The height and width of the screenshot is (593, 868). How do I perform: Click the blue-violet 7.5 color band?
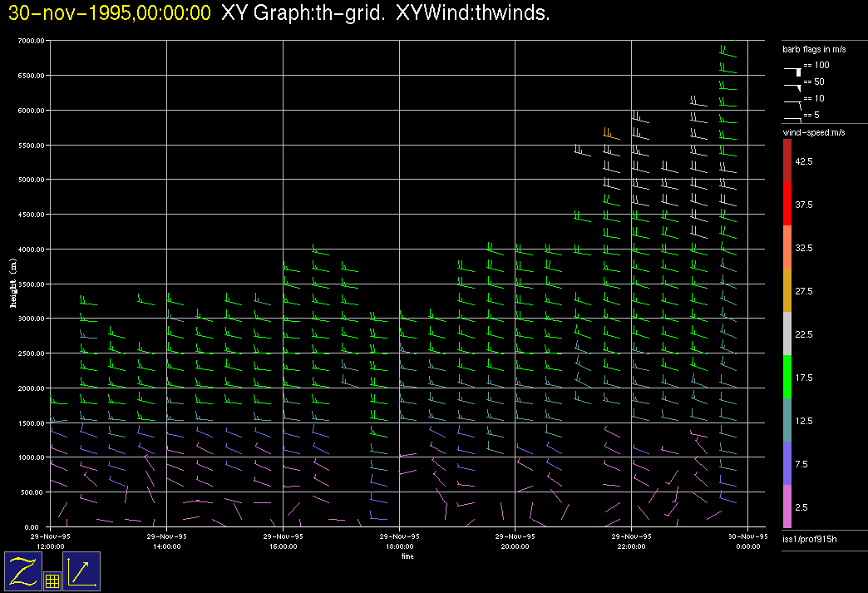(787, 463)
